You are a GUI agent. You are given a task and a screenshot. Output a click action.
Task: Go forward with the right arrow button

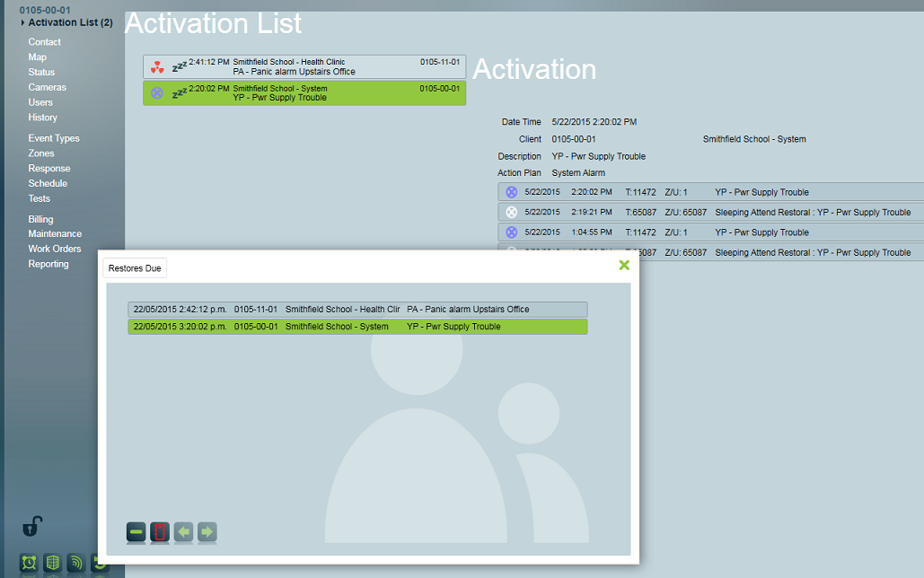pos(207,532)
